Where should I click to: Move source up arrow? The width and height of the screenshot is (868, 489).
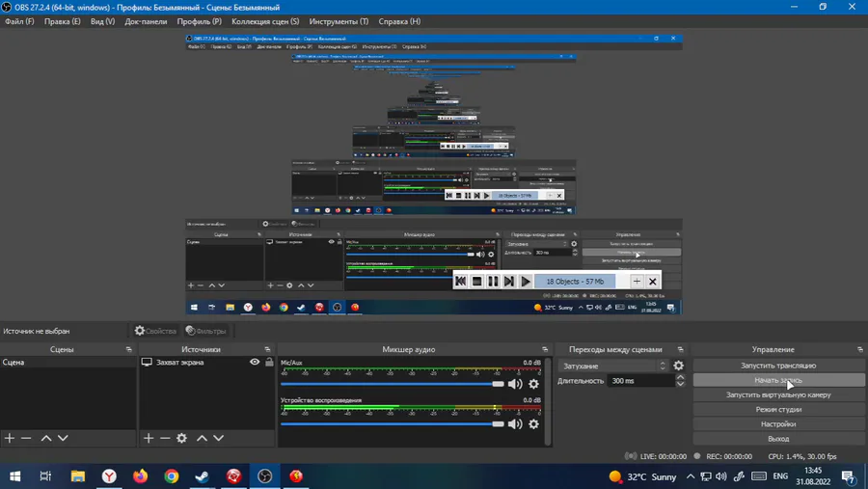203,438
